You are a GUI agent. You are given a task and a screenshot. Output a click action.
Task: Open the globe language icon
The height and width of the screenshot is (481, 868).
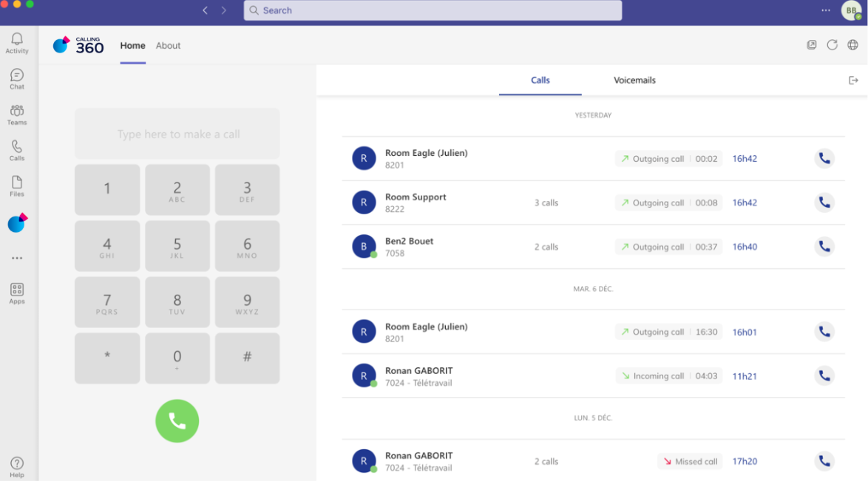852,45
